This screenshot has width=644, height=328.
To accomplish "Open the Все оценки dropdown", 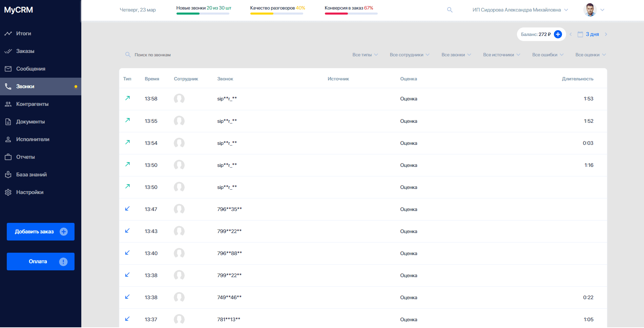I will 590,55.
